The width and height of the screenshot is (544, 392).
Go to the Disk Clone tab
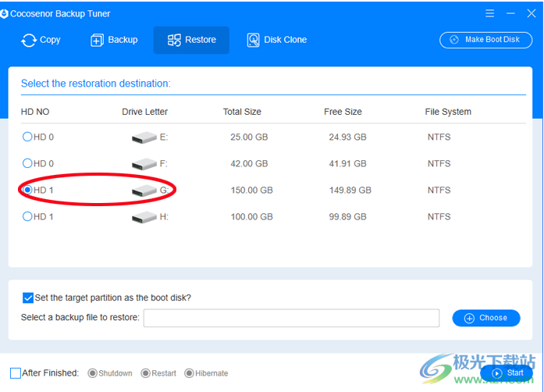tap(276, 40)
